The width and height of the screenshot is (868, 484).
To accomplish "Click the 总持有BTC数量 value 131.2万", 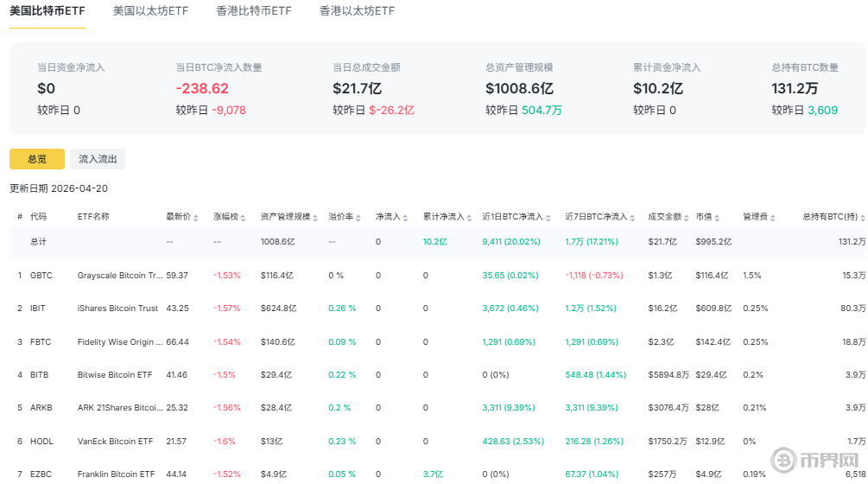I will (795, 89).
